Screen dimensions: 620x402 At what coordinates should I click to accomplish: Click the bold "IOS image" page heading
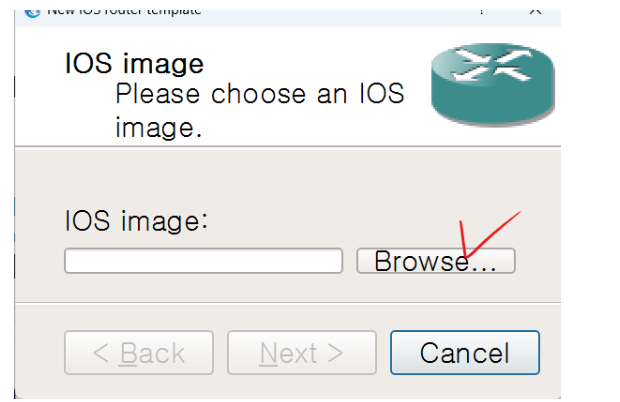(134, 63)
